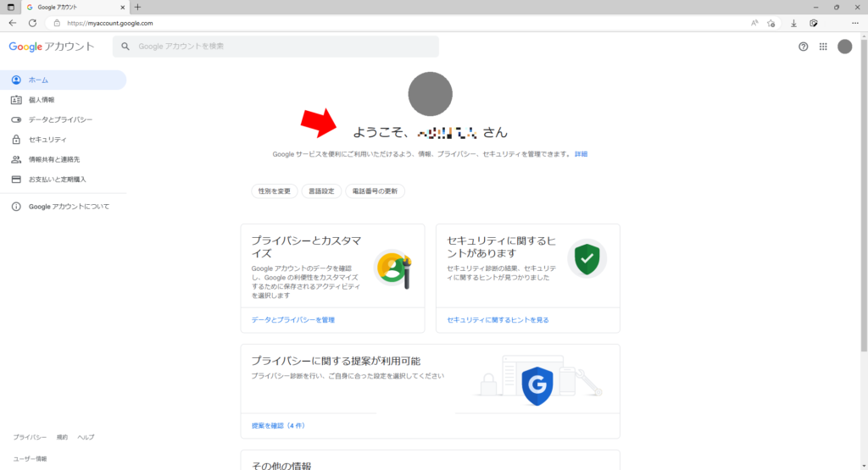The image size is (868, 470).
Task: Focus the Google アカウントを検索 search field
Action: click(x=275, y=47)
